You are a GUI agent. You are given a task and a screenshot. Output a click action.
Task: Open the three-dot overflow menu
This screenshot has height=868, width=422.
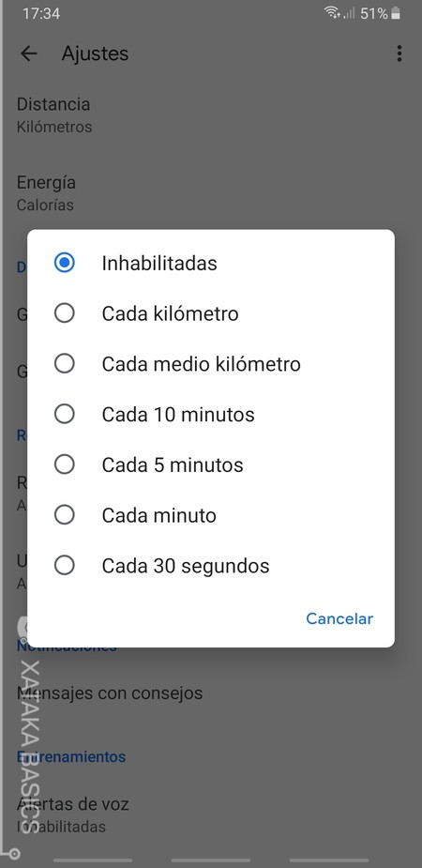tap(399, 53)
